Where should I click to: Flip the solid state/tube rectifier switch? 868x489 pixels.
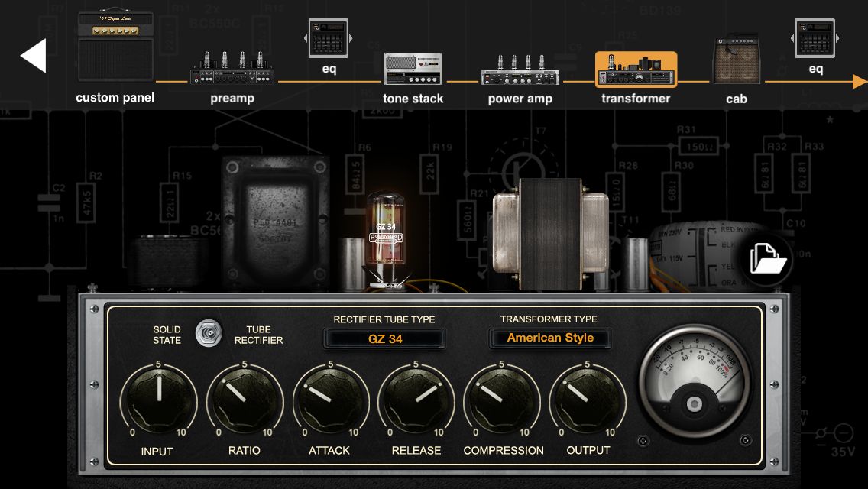point(206,333)
